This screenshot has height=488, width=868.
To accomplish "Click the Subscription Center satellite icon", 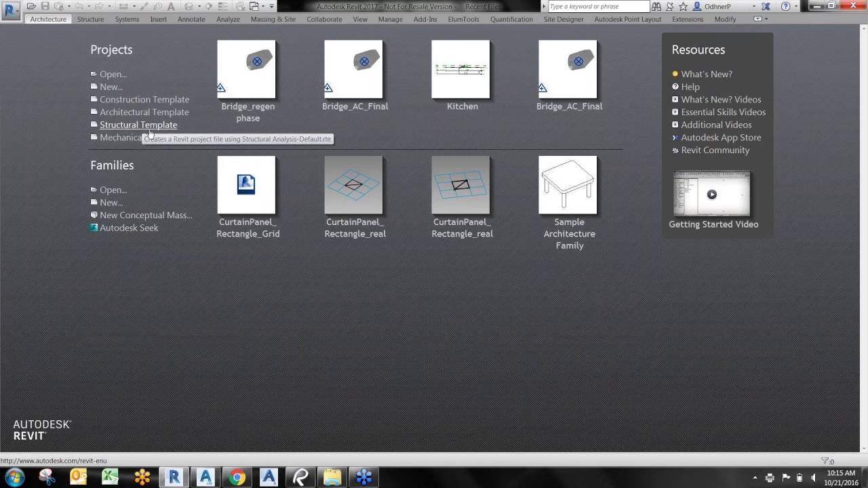I will click(x=669, y=6).
